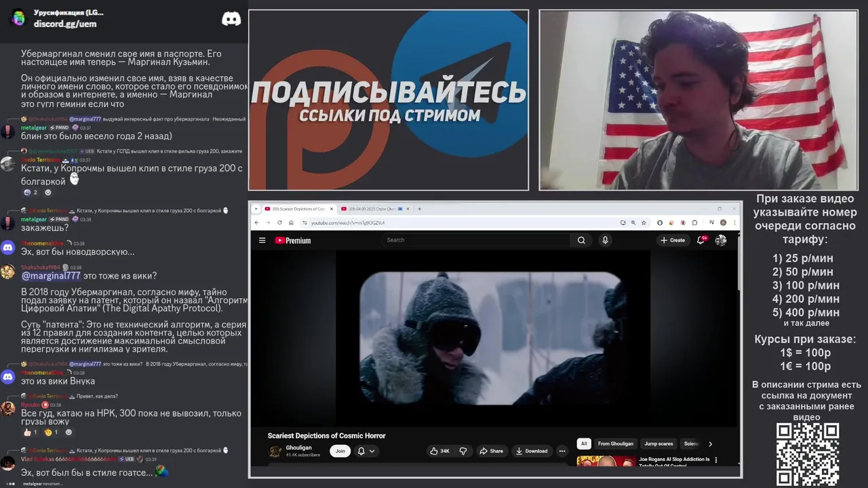Viewport: 868px width, 488px height.
Task: Select the All filter chip
Action: click(584, 444)
